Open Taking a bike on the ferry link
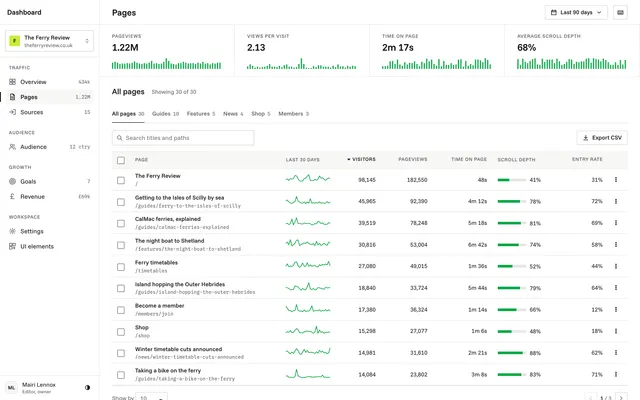The width and height of the screenshot is (640, 400). (x=168, y=371)
